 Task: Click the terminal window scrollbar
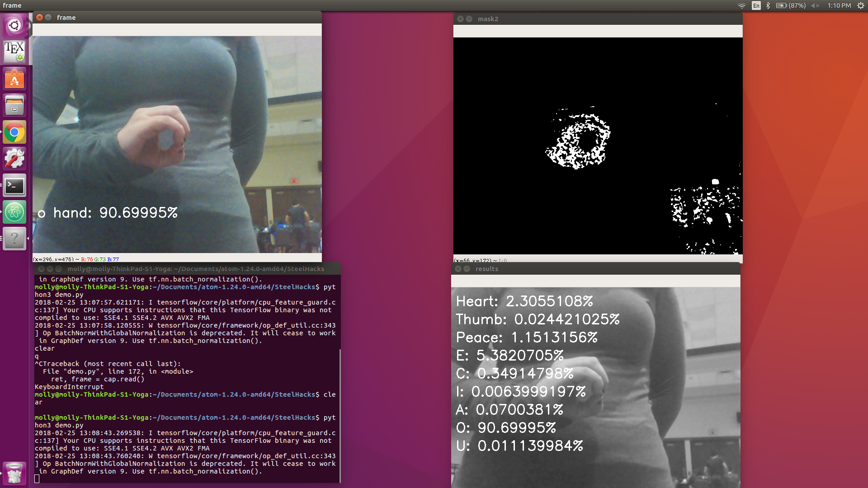pyautogui.click(x=340, y=416)
